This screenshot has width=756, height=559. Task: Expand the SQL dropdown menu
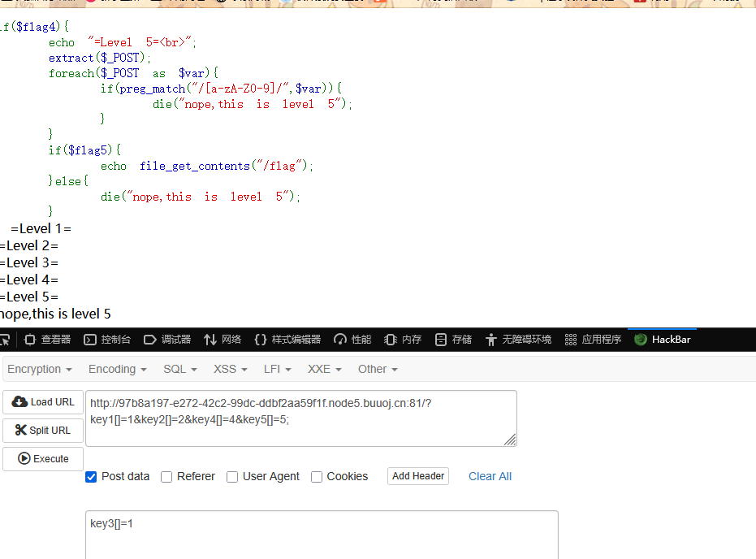pyautogui.click(x=179, y=369)
